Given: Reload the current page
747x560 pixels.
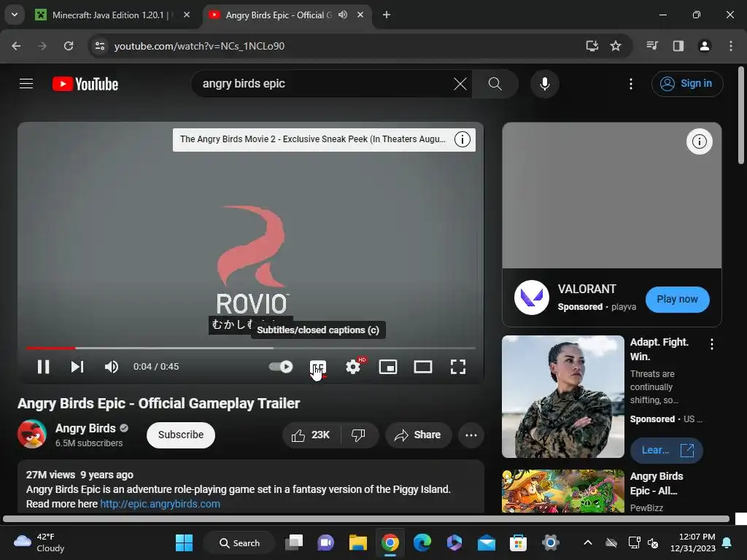Looking at the screenshot, I should pyautogui.click(x=69, y=46).
